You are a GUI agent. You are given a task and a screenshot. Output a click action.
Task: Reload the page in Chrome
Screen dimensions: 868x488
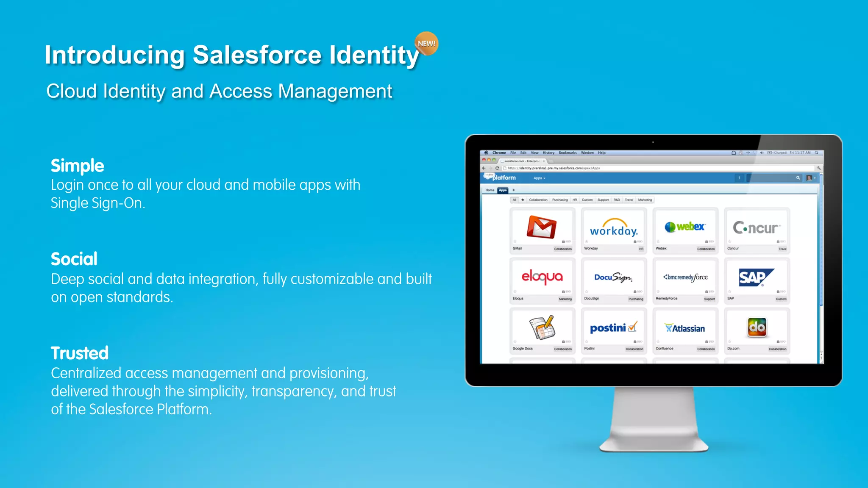click(x=497, y=168)
